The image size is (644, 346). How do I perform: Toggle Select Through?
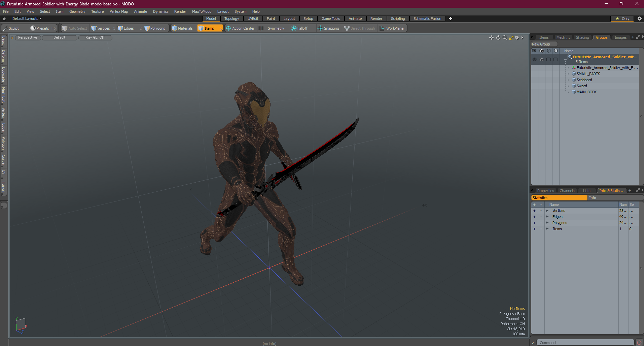point(359,28)
